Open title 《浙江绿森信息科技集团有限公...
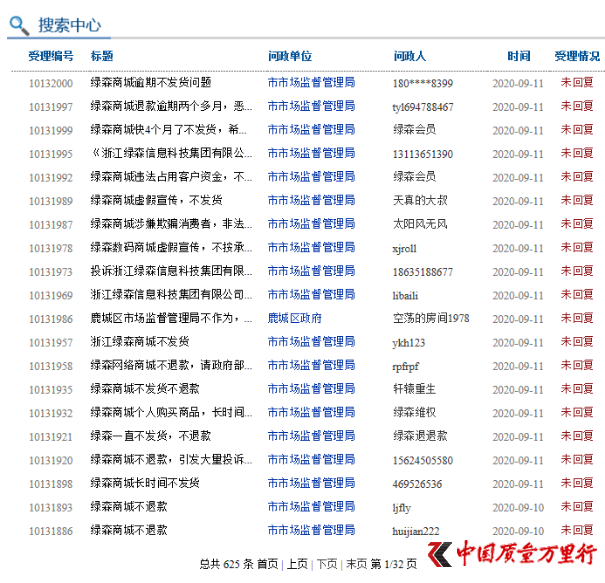Screen dimensions: 605x583 [171, 153]
